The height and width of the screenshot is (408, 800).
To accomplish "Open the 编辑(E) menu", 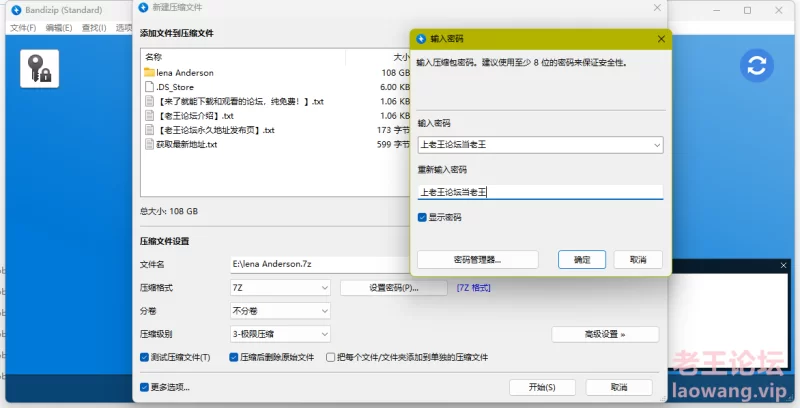I will point(59,28).
